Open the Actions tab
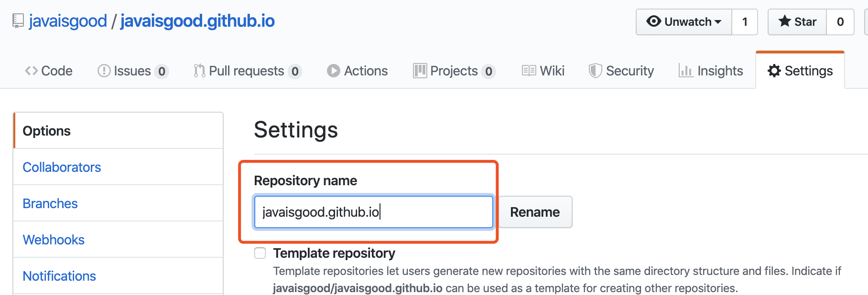This screenshot has width=868, height=295. tap(357, 71)
